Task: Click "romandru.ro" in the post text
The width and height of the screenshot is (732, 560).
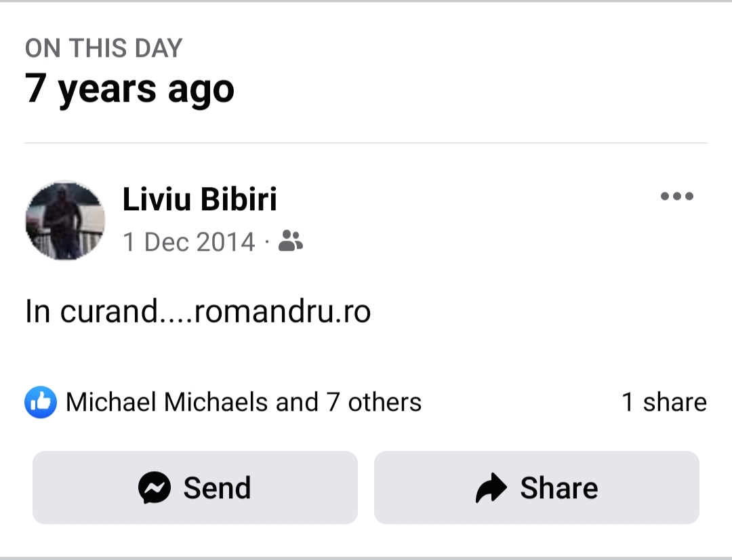Action: tap(283, 312)
